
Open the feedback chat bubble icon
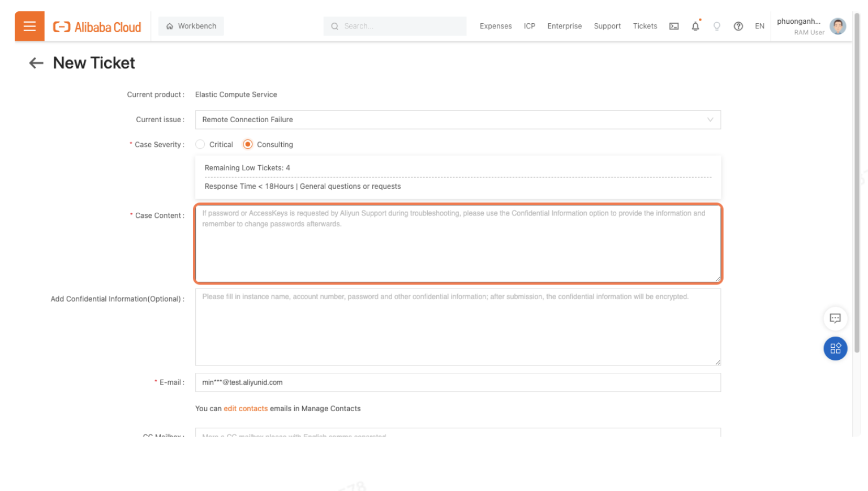tap(835, 318)
